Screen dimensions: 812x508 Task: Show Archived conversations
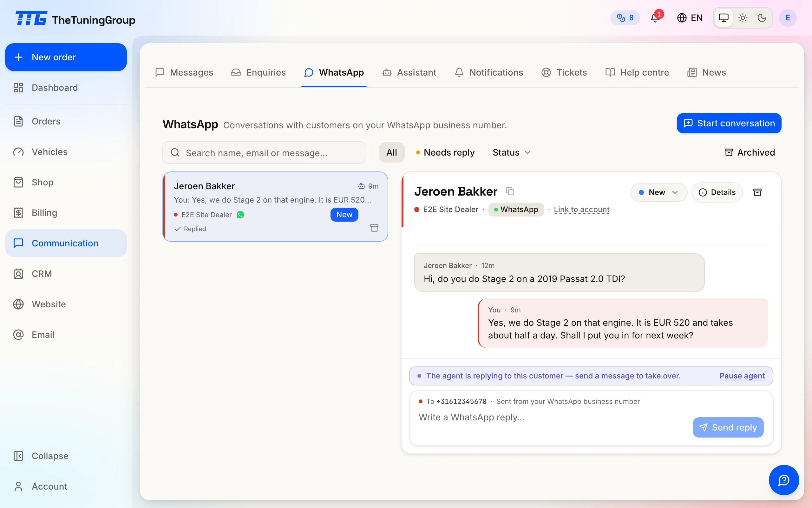750,152
